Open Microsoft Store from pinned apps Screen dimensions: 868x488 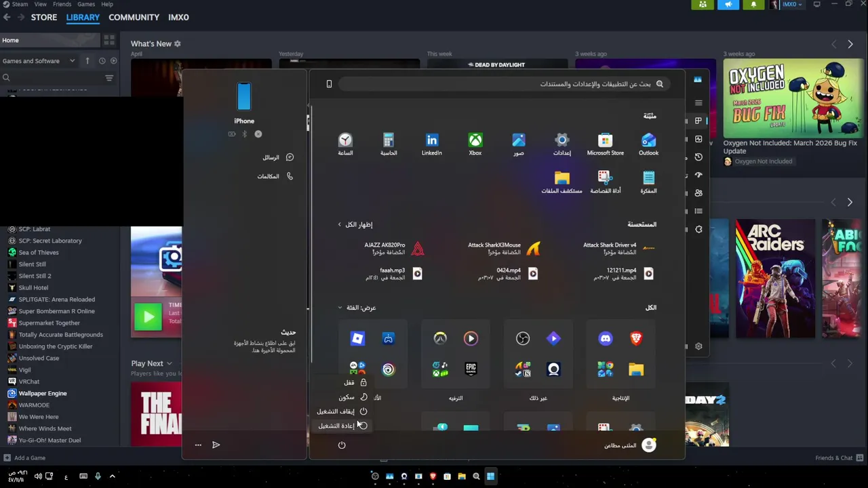coord(606,144)
